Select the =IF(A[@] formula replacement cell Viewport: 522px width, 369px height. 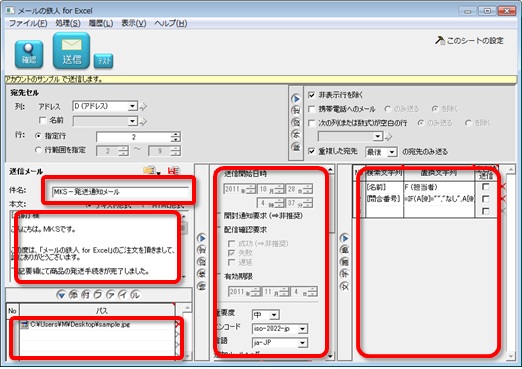click(439, 199)
